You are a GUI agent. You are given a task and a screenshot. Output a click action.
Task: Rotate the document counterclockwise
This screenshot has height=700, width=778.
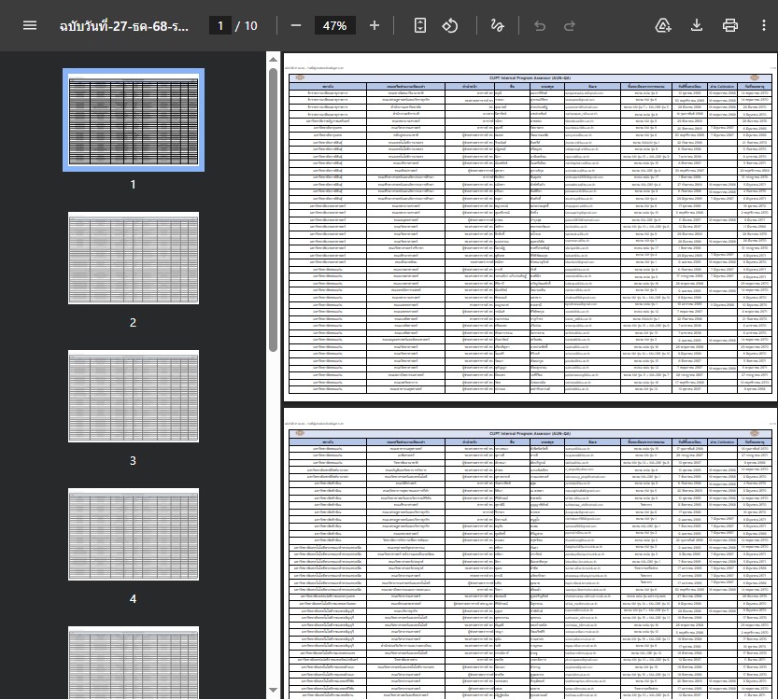pos(449,25)
